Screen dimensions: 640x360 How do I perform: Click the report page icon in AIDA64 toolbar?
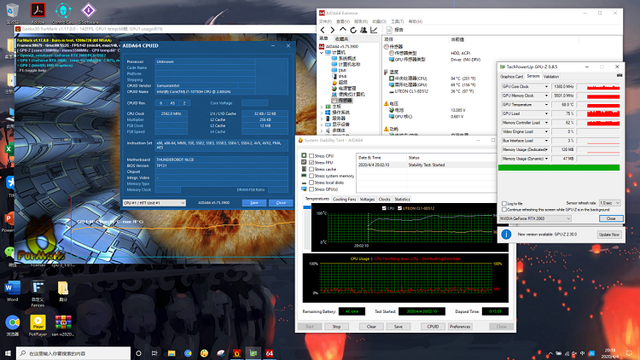(389, 30)
